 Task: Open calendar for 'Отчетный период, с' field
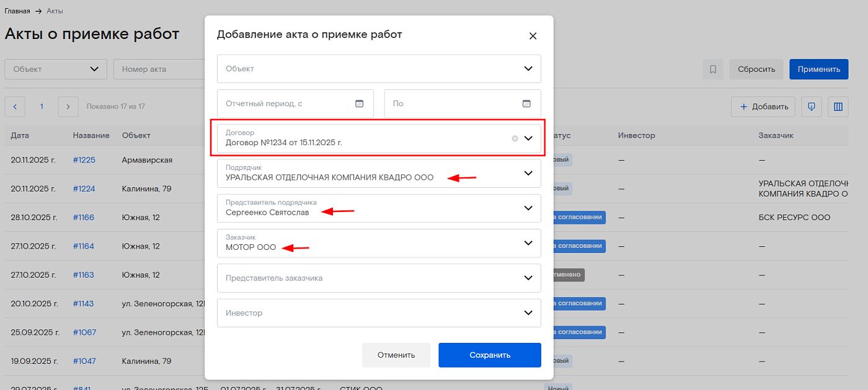point(359,104)
